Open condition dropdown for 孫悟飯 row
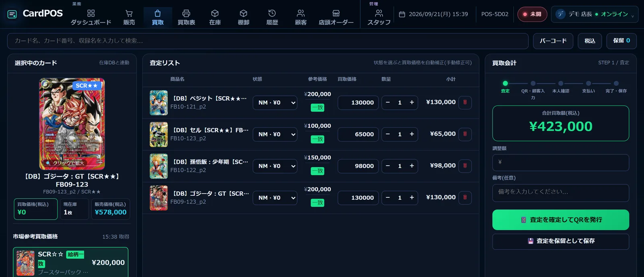 tap(275, 166)
